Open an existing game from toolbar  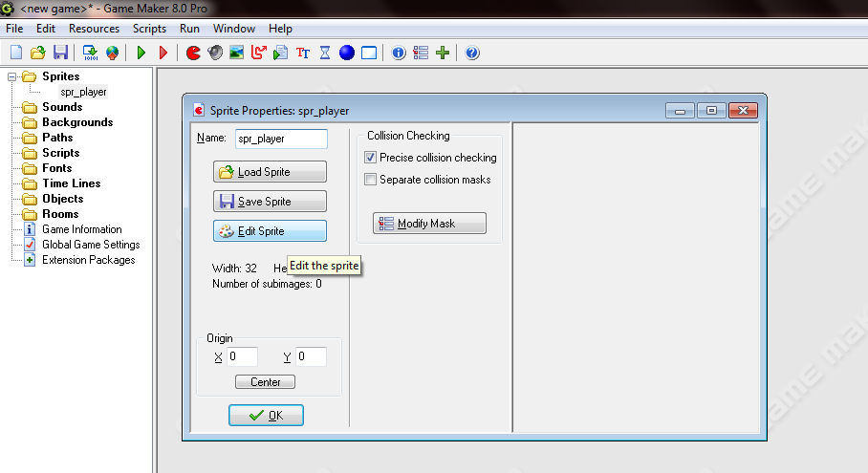37,53
